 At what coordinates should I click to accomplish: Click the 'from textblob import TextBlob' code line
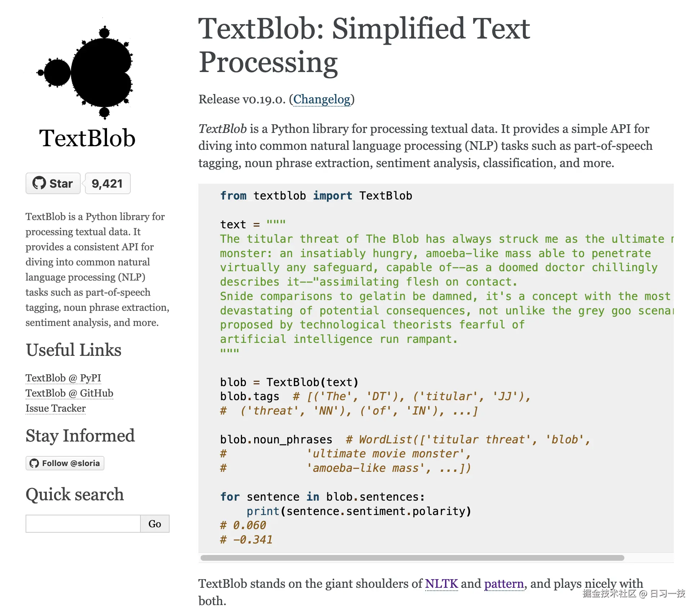pyautogui.click(x=316, y=196)
